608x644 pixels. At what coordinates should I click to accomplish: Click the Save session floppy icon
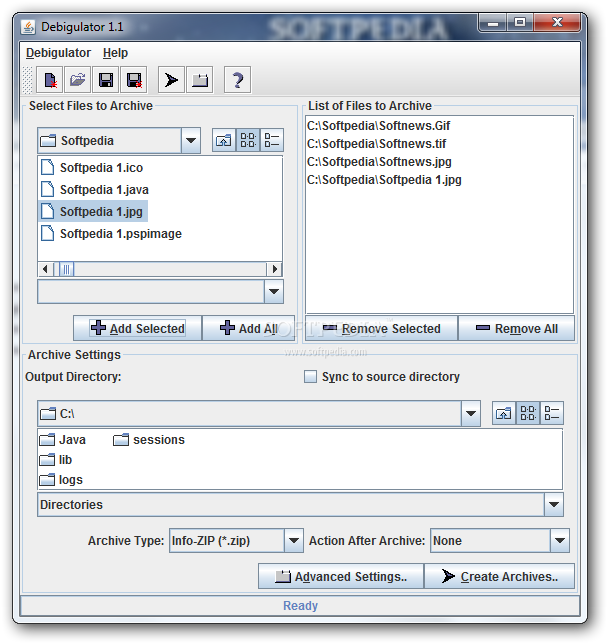click(x=106, y=80)
